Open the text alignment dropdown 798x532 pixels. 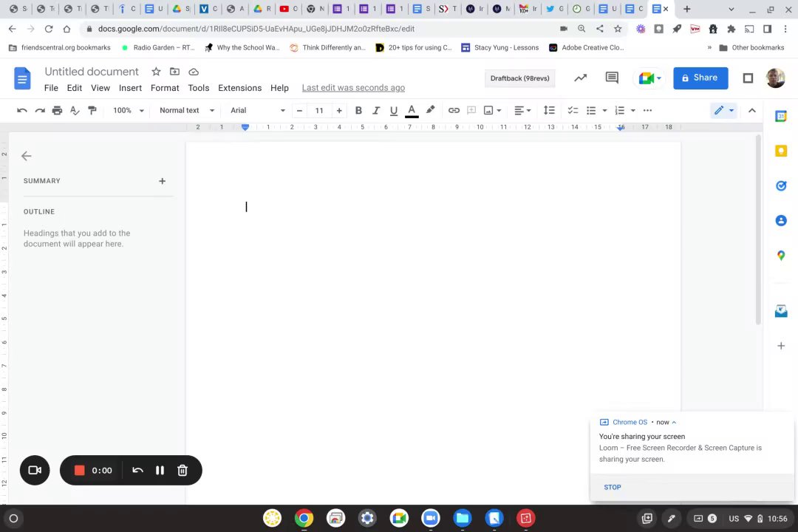coord(522,111)
